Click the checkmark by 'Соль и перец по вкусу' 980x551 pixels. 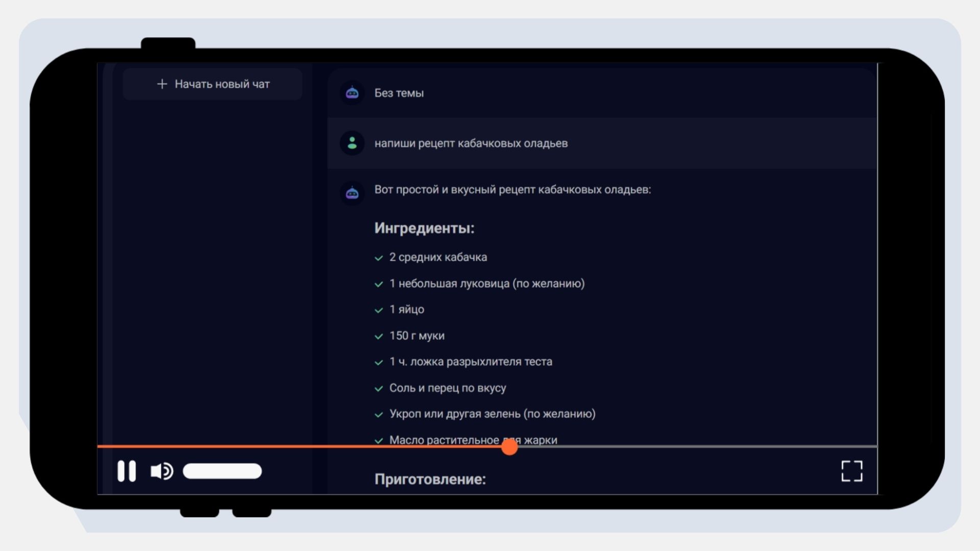(x=379, y=389)
